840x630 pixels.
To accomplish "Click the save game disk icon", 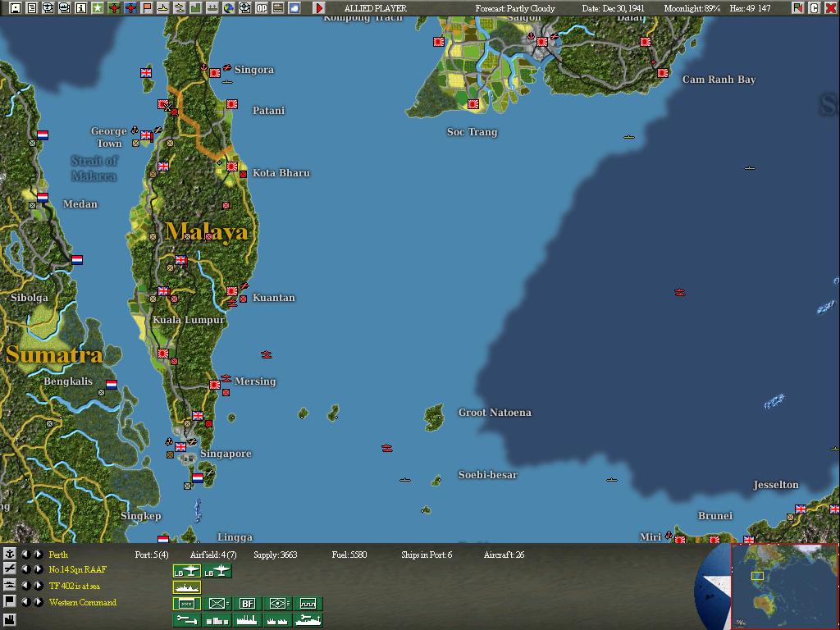I will 15,8.
